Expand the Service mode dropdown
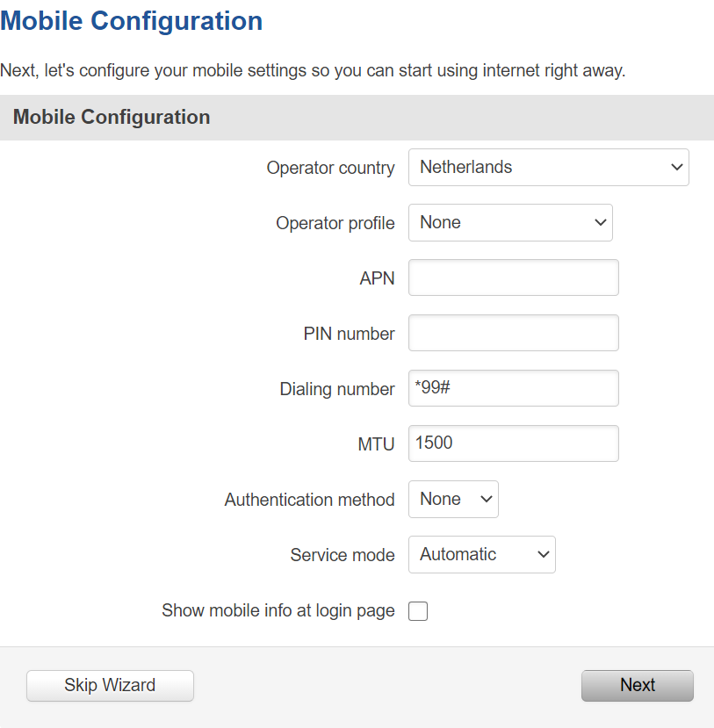This screenshot has width=714, height=728. pos(481,555)
